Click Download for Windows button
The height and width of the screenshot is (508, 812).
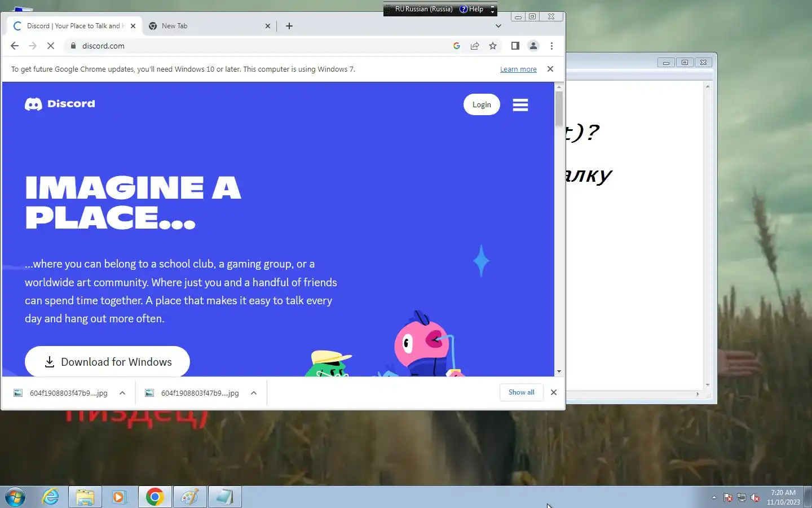[x=107, y=362]
